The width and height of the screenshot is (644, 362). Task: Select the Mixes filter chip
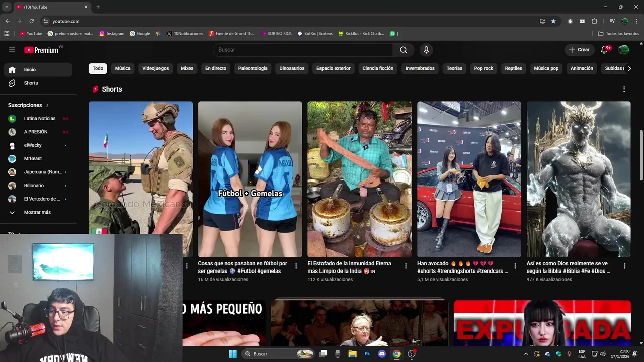pyautogui.click(x=187, y=68)
